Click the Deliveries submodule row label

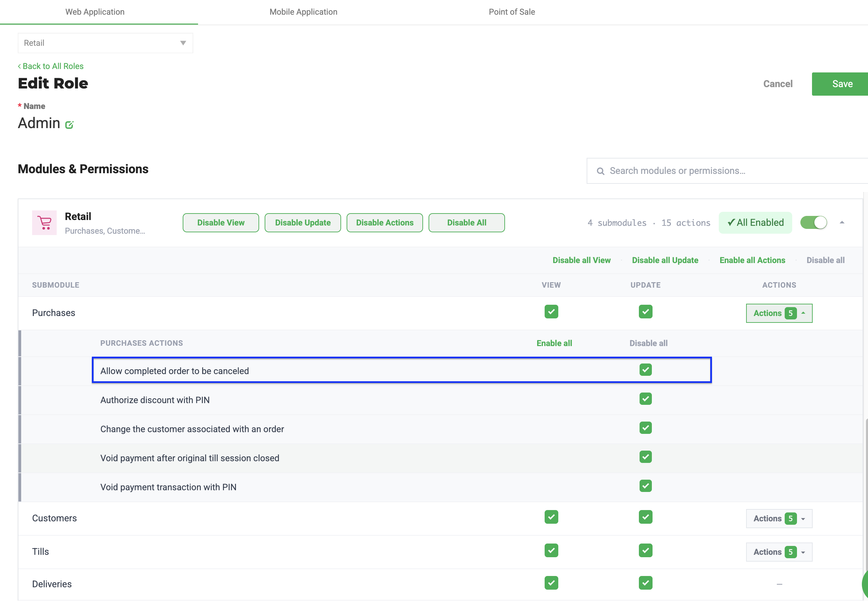52,584
